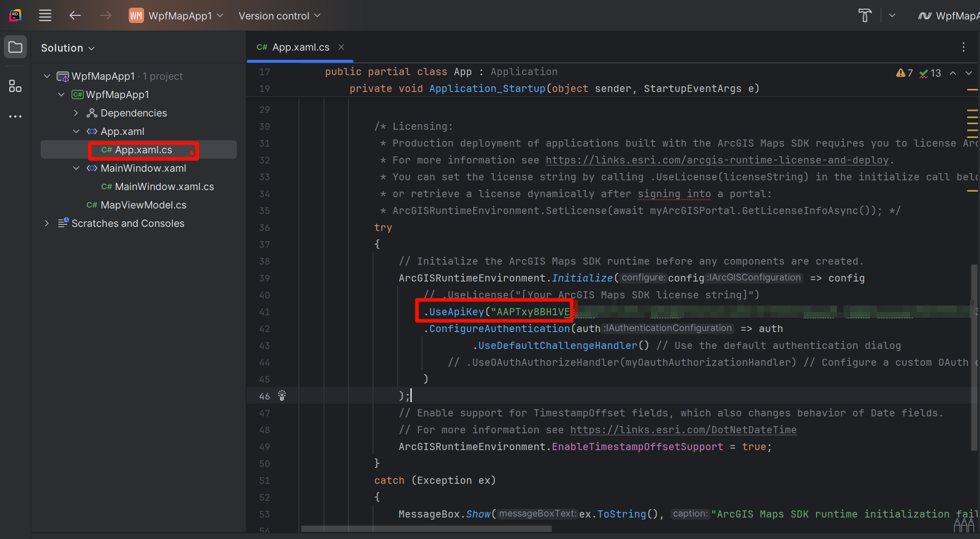Go to next highlighted problem
Screen dimensions: 980x539
969,73
